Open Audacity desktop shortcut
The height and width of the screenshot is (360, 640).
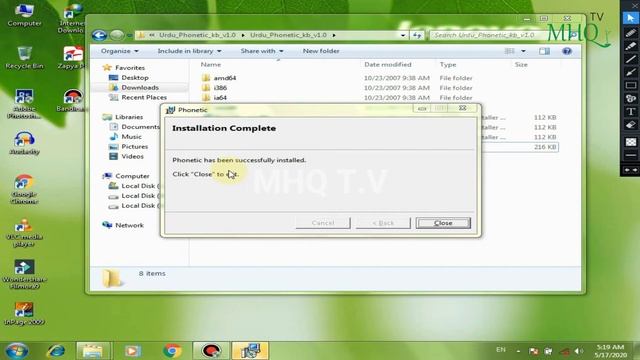coord(24,143)
